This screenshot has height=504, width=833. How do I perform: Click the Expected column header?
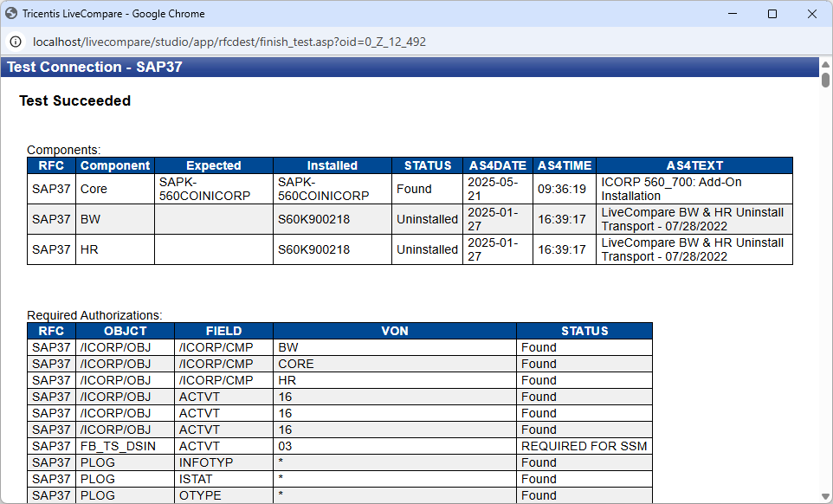pos(214,165)
